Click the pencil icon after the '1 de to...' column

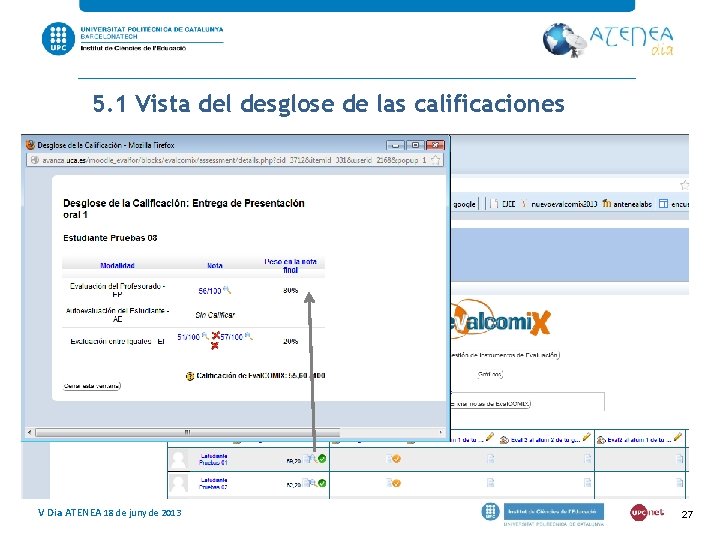click(490, 437)
